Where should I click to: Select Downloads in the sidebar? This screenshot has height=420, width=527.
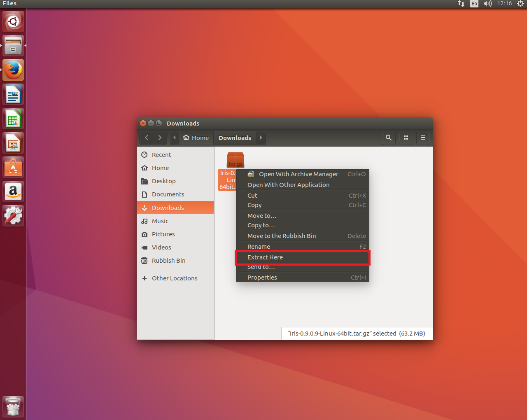pos(175,208)
